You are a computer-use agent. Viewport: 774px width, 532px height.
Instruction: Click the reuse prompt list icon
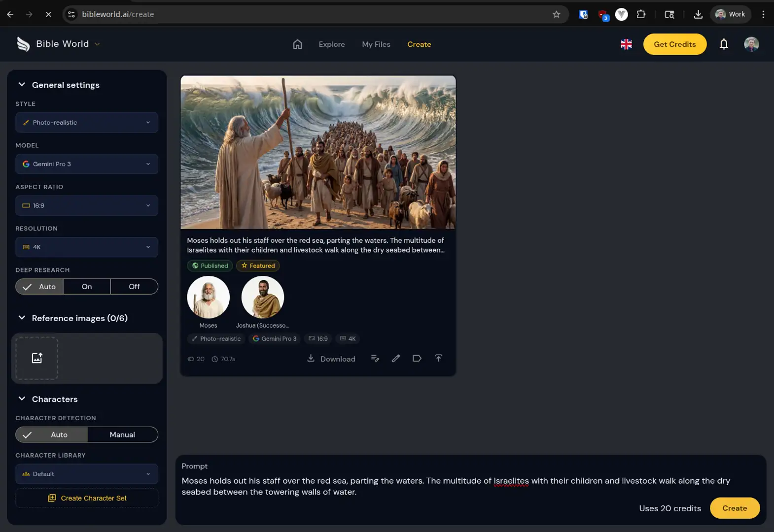pos(375,359)
